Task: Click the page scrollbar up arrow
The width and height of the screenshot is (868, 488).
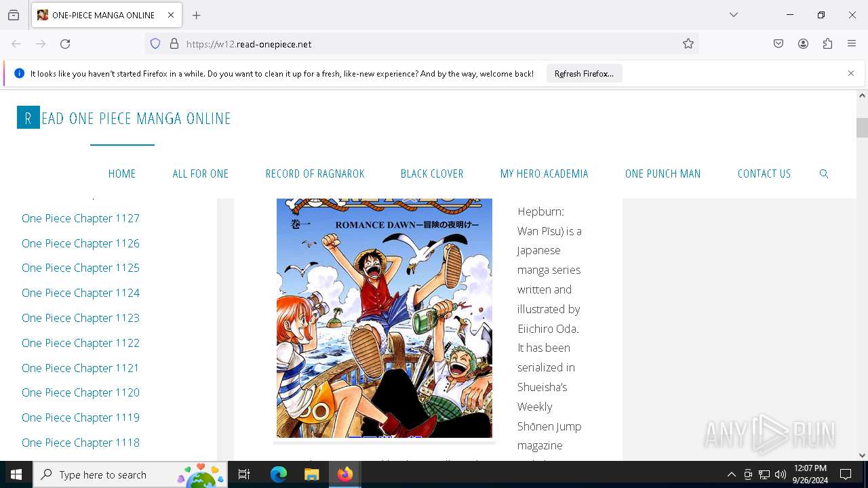Action: 862,96
